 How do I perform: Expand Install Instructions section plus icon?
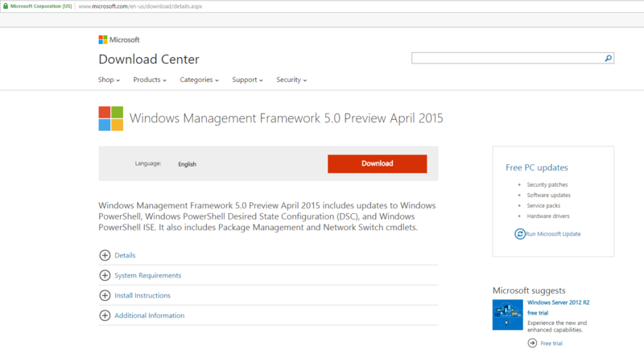tap(105, 295)
